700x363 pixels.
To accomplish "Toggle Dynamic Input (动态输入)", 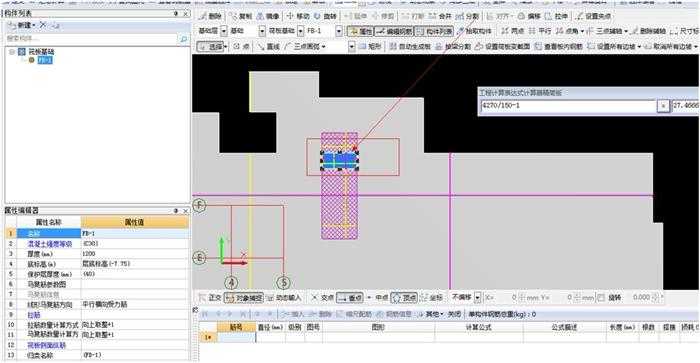I will (x=283, y=297).
